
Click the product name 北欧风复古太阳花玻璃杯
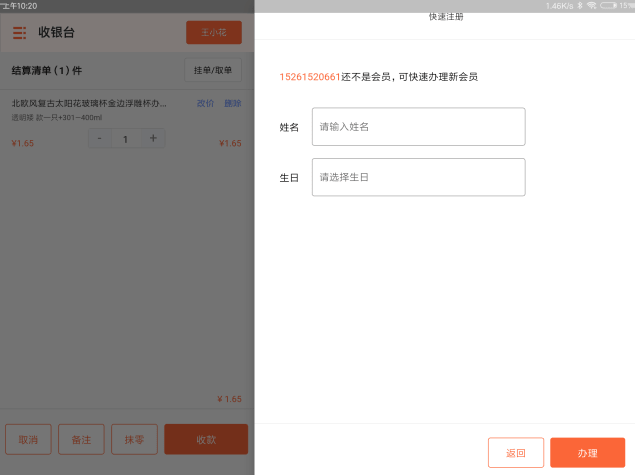pyautogui.click(x=89, y=103)
